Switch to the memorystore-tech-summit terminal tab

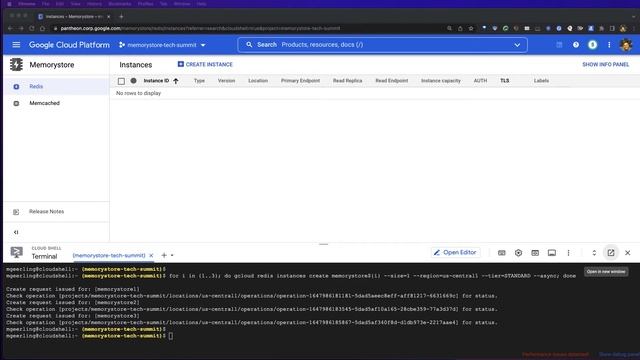[109, 256]
